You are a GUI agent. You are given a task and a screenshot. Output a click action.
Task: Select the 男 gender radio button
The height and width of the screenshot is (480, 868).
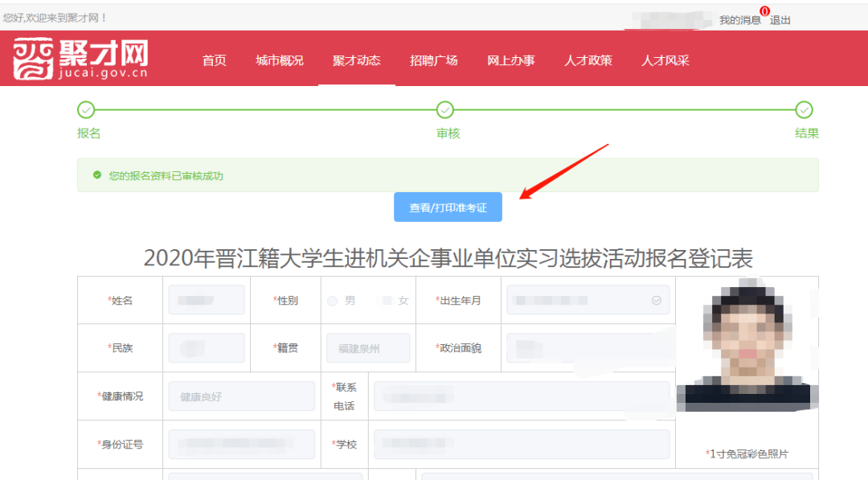click(333, 301)
